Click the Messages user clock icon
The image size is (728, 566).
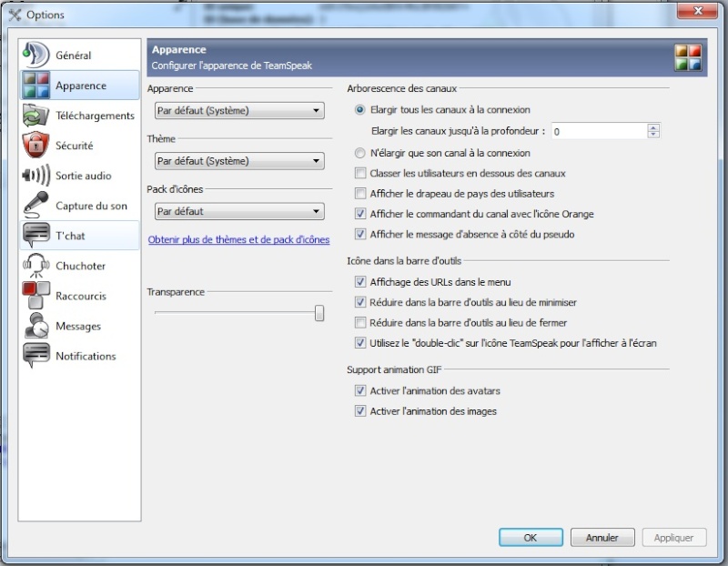click(x=35, y=326)
